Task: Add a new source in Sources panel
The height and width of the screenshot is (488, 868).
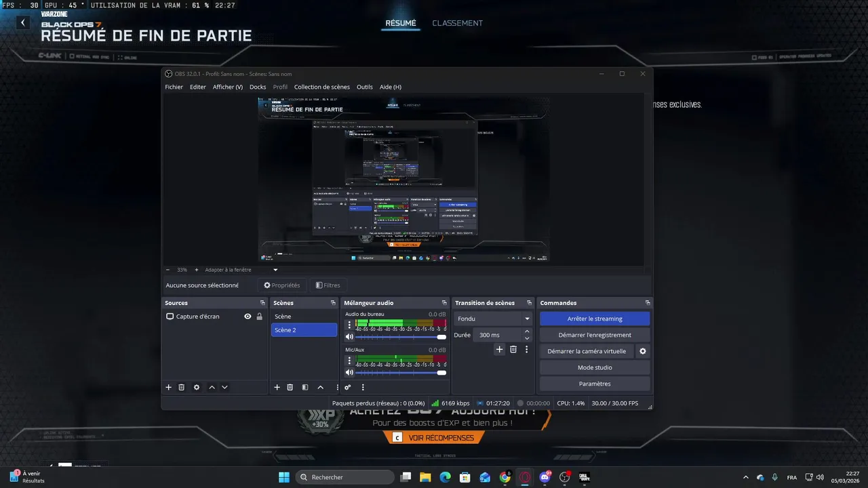Action: 169,387
